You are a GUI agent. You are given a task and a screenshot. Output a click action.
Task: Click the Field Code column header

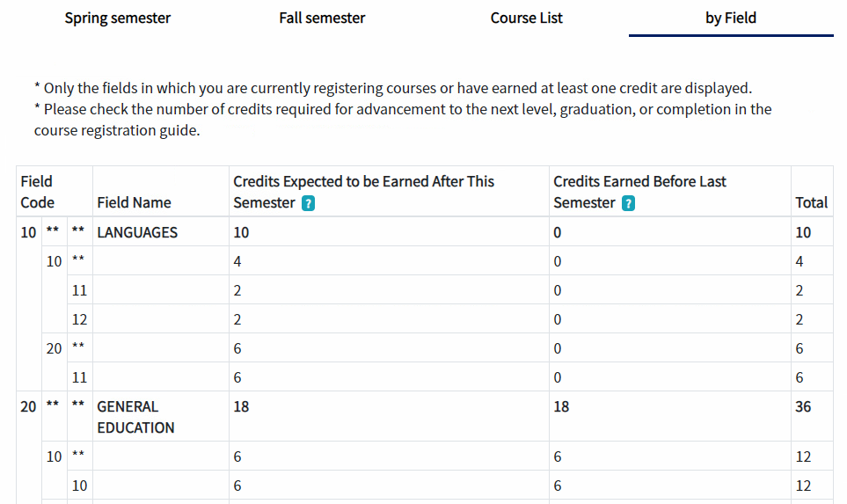tap(37, 192)
